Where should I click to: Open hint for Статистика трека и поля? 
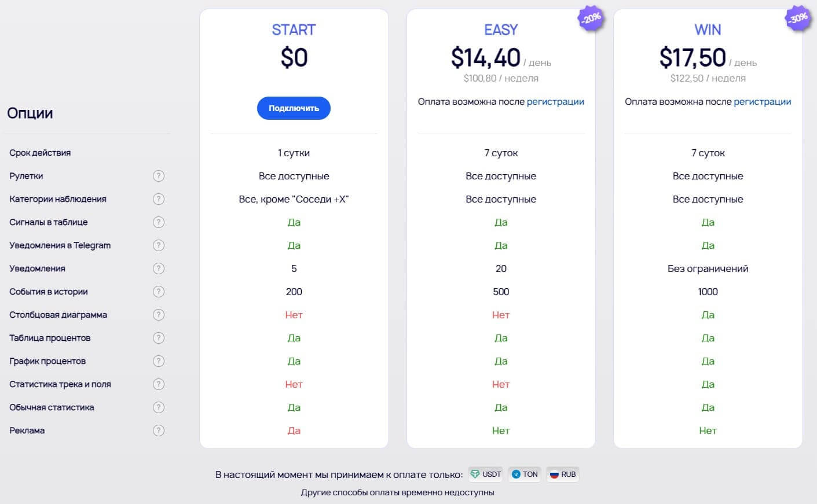159,384
